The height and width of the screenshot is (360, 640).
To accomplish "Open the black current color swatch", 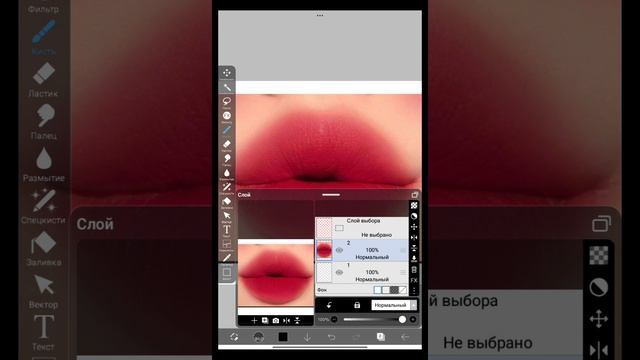I will (283, 337).
